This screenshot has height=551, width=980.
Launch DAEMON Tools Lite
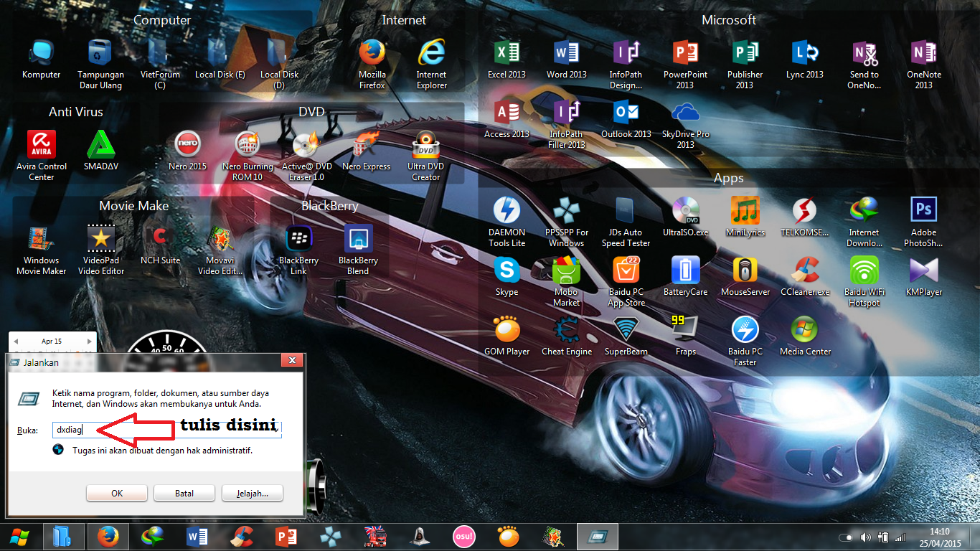pos(507,222)
